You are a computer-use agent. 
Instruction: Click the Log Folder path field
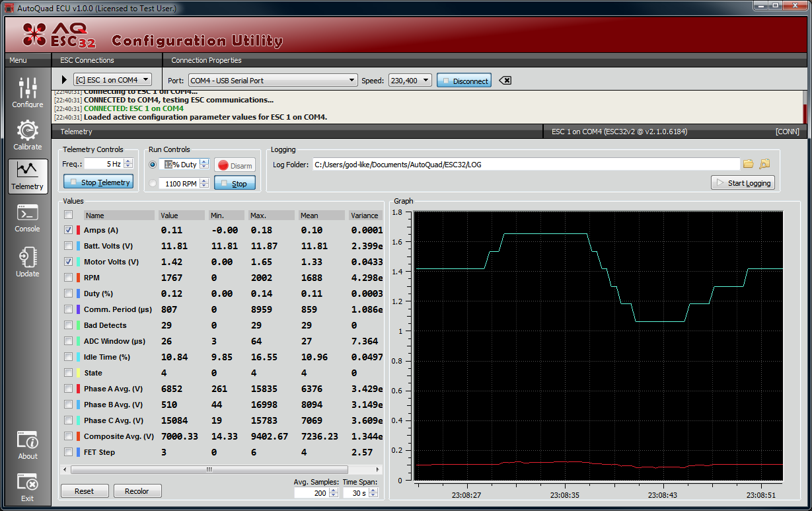pyautogui.click(x=526, y=164)
